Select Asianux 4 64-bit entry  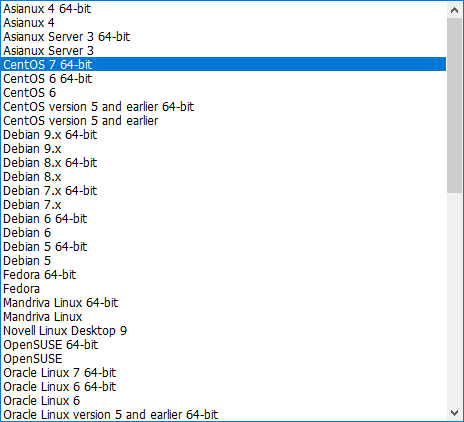pyautogui.click(x=223, y=9)
